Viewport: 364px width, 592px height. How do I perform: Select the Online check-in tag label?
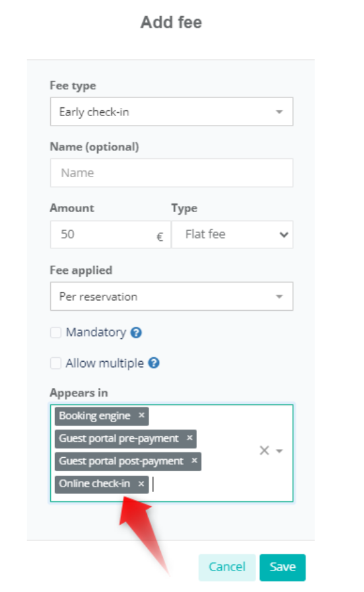95,484
